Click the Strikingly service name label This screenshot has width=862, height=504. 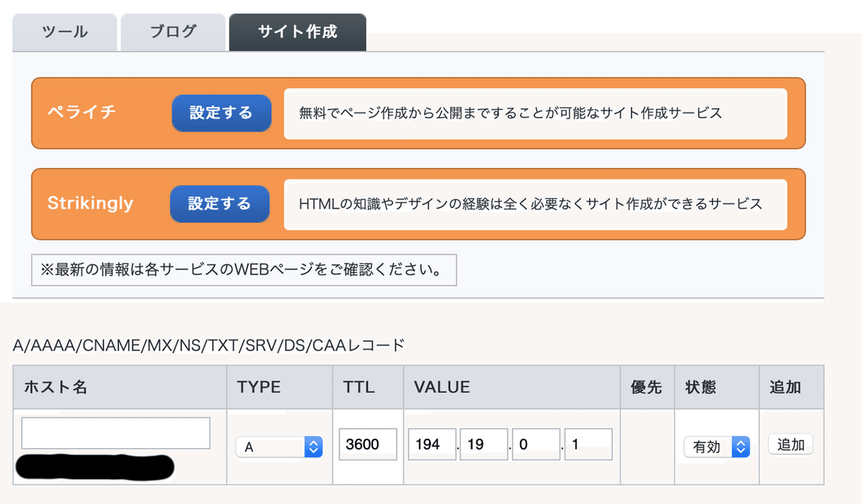pyautogui.click(x=91, y=203)
